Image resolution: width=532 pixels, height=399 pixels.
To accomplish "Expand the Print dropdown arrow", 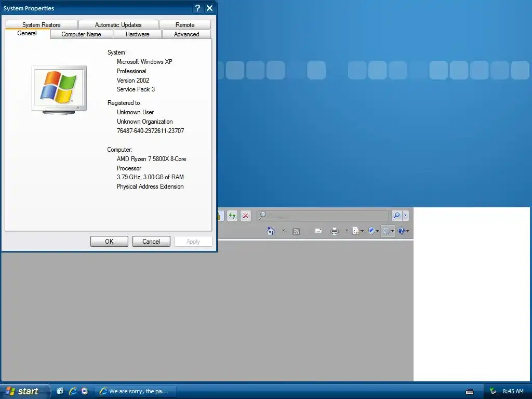I will point(347,231).
